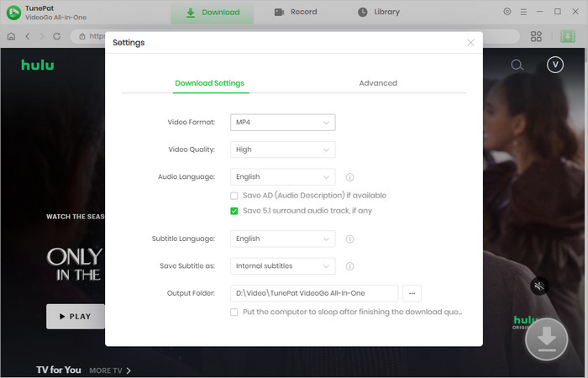
Task: Click the Hulu PLAY button
Action: pyautogui.click(x=75, y=317)
